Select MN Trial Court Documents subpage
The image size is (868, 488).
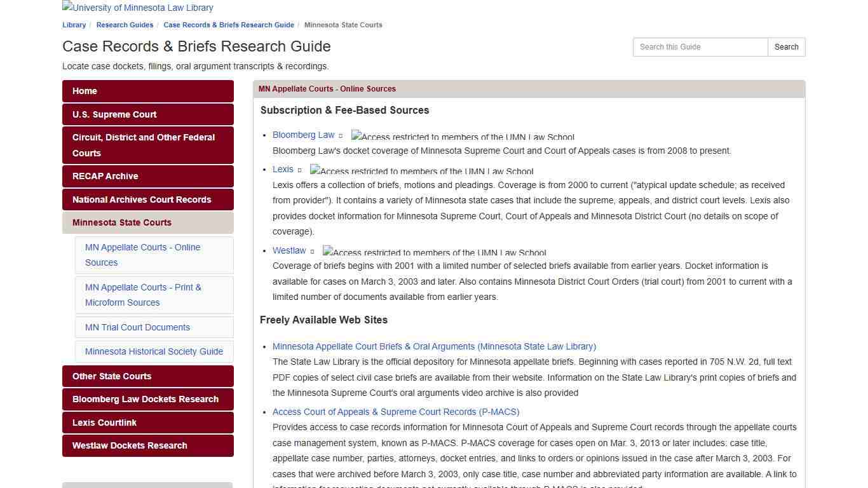tap(137, 327)
